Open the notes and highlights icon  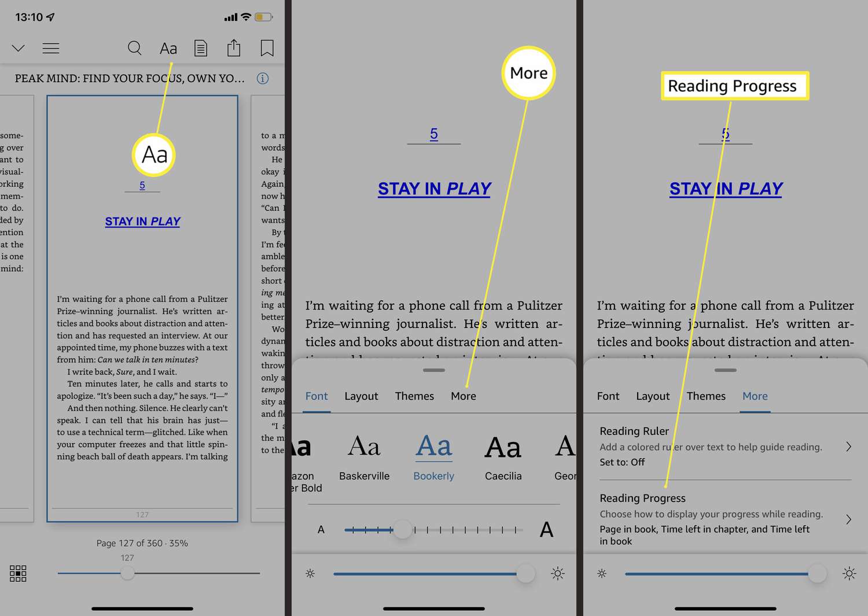click(201, 48)
